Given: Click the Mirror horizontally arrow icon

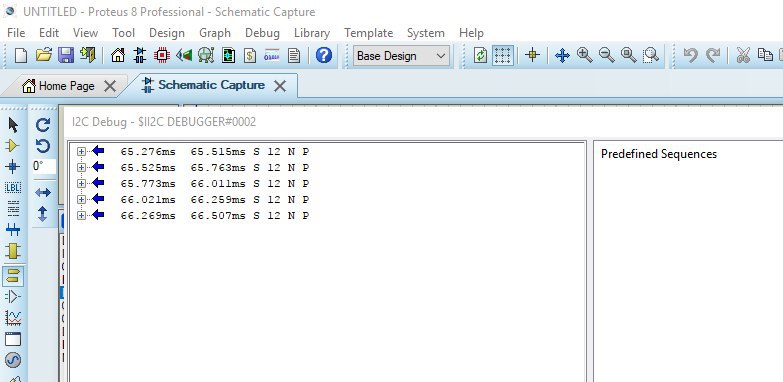Looking at the screenshot, I should pos(43,192).
